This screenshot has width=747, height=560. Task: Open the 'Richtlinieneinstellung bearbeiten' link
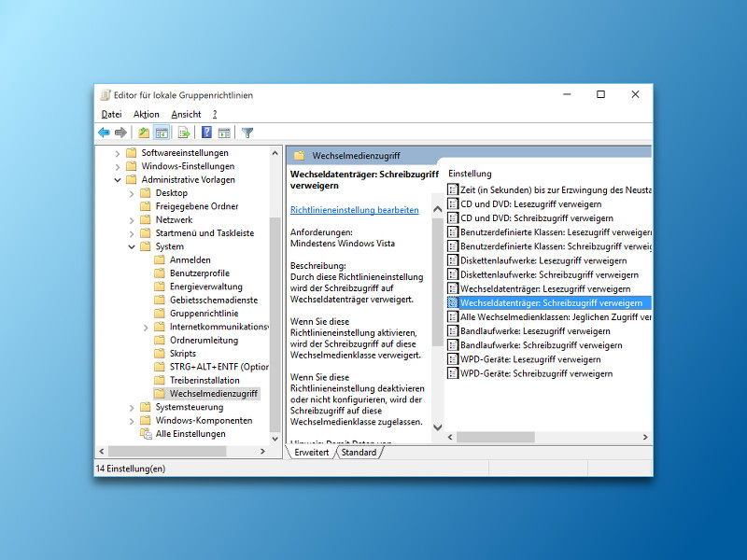355,210
